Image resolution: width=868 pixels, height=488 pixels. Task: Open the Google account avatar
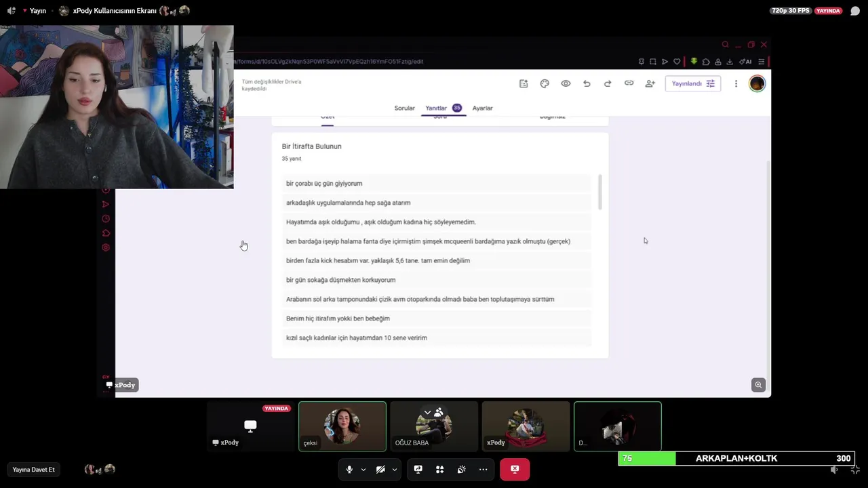(x=757, y=83)
